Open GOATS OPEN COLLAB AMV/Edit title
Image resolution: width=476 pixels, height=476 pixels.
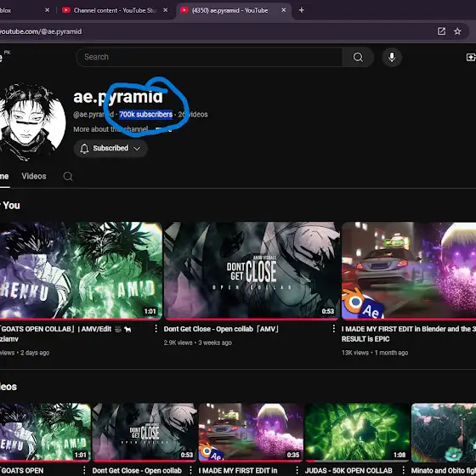click(65, 334)
